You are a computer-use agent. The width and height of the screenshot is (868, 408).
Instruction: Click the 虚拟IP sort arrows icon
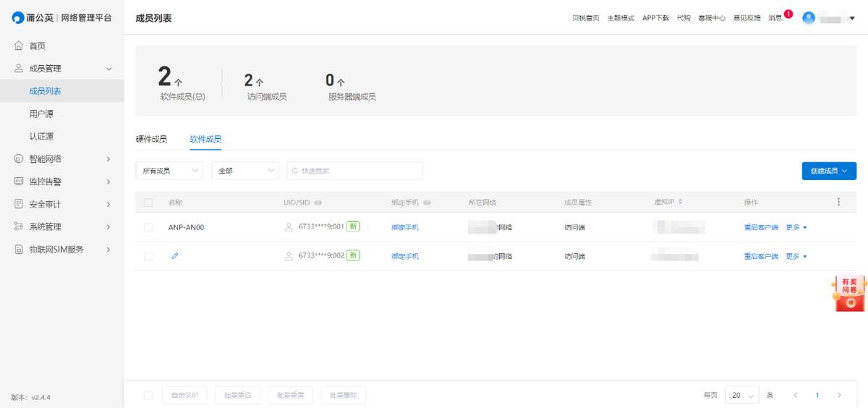click(680, 202)
